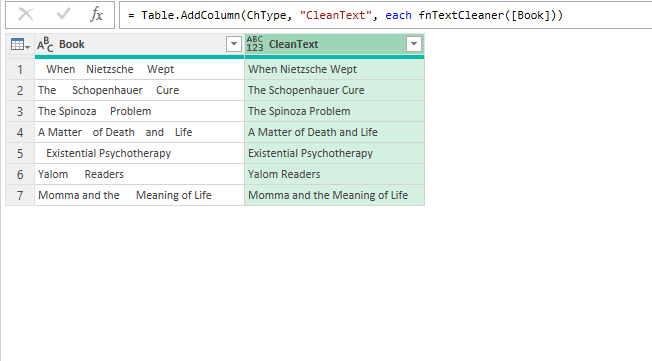Select row number 7
This screenshot has width=652, height=361.
[x=20, y=195]
